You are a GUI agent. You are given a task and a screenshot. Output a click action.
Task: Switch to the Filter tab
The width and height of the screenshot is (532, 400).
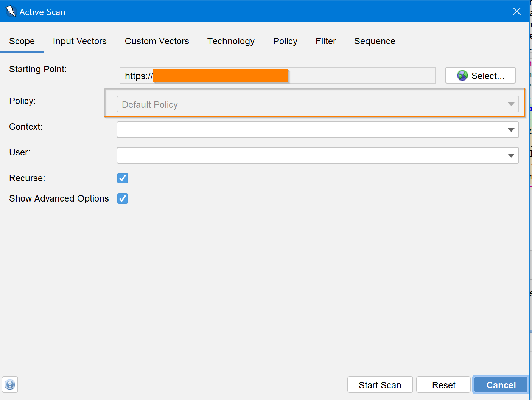coord(325,41)
